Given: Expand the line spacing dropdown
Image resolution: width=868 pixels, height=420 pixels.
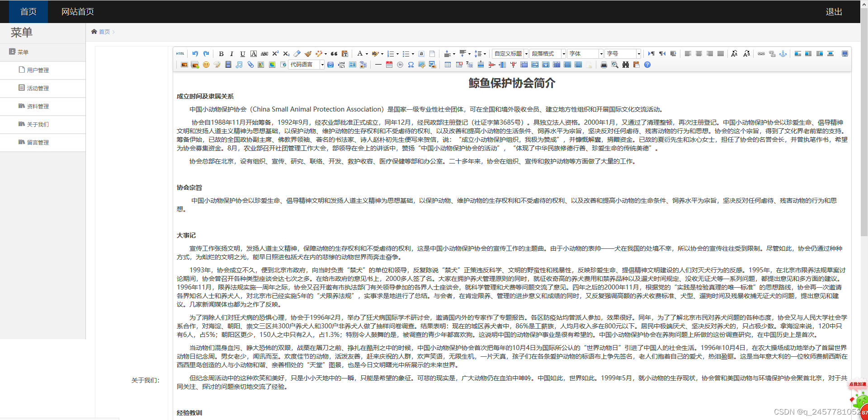Looking at the screenshot, I should pyautogui.click(x=485, y=54).
